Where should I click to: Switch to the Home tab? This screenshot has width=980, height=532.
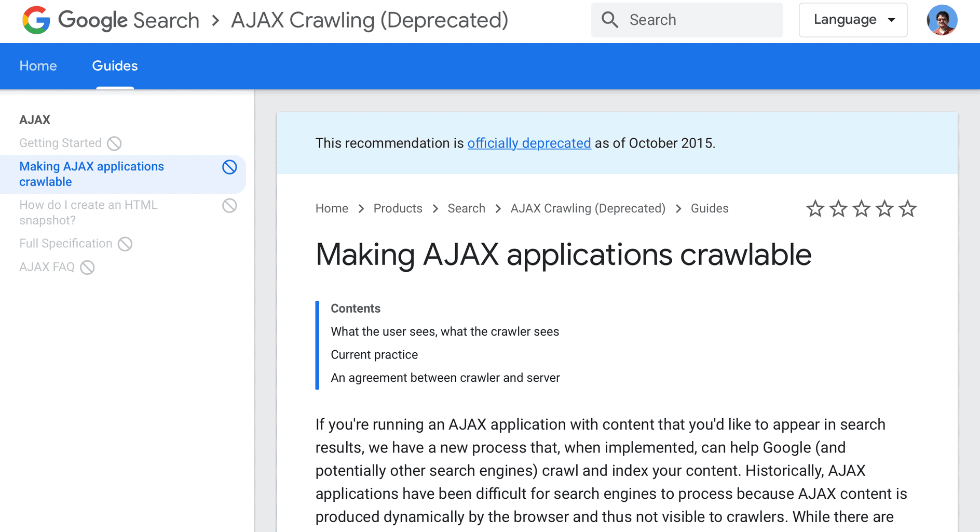click(x=38, y=66)
